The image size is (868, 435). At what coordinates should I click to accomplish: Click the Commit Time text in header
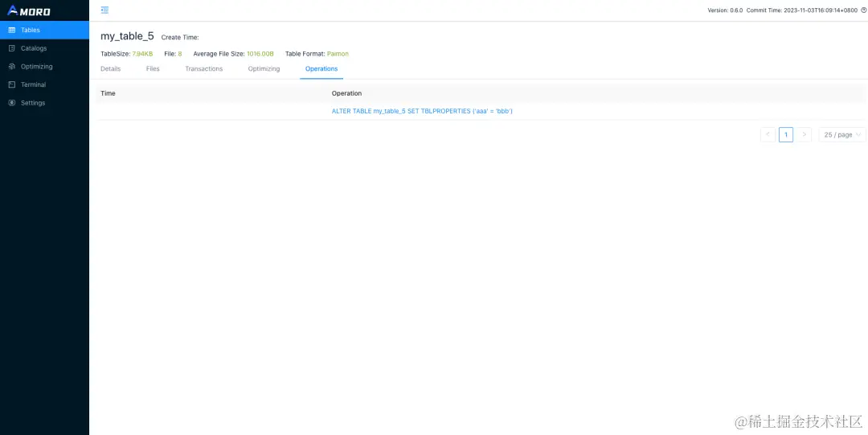pyautogui.click(x=801, y=10)
